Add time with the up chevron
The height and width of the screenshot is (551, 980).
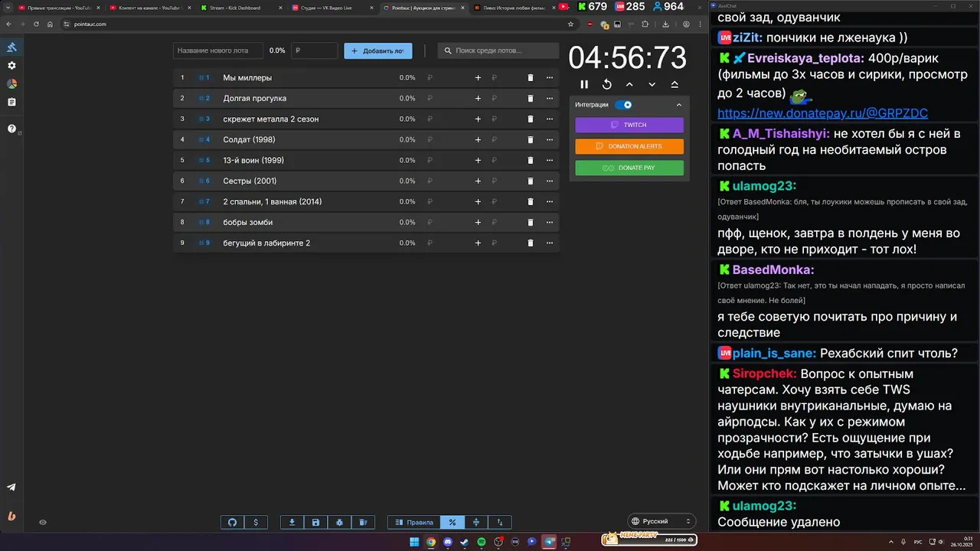point(629,85)
